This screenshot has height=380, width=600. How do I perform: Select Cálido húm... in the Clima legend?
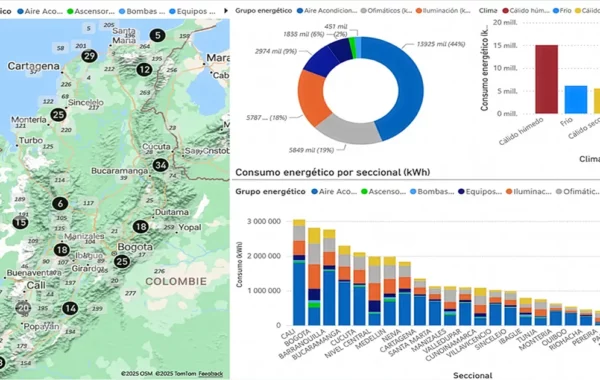pyautogui.click(x=526, y=11)
